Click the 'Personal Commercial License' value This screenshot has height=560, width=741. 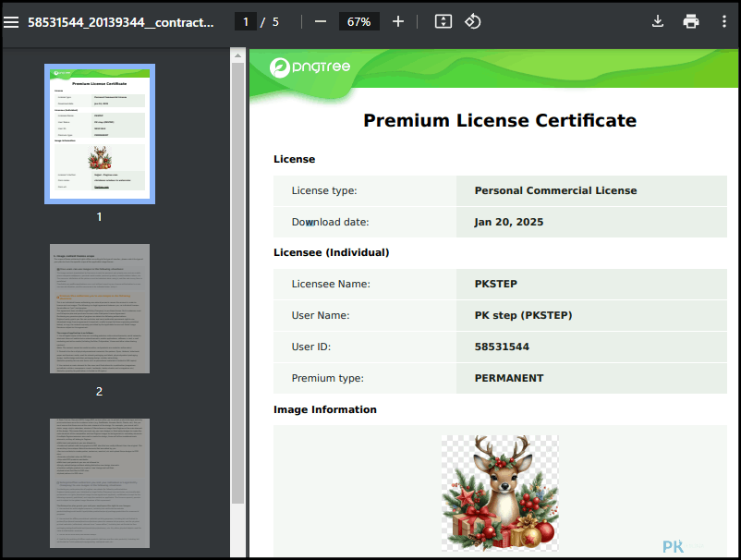point(555,190)
